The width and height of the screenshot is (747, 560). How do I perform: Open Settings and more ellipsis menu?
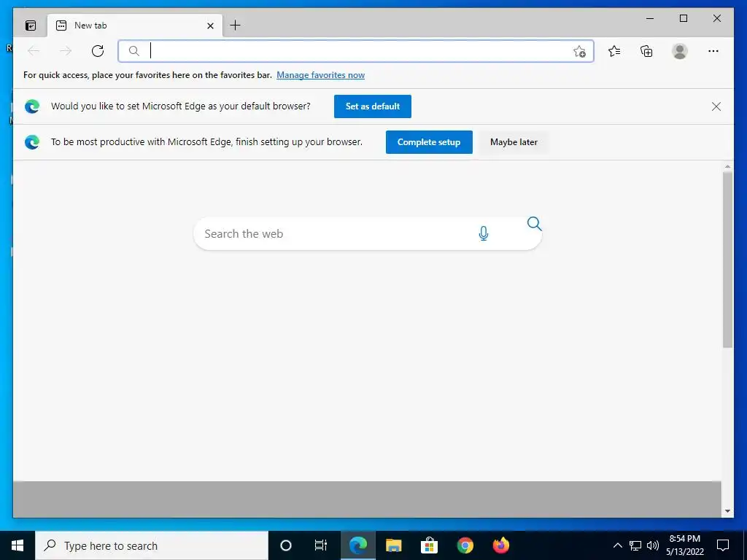[x=713, y=51]
